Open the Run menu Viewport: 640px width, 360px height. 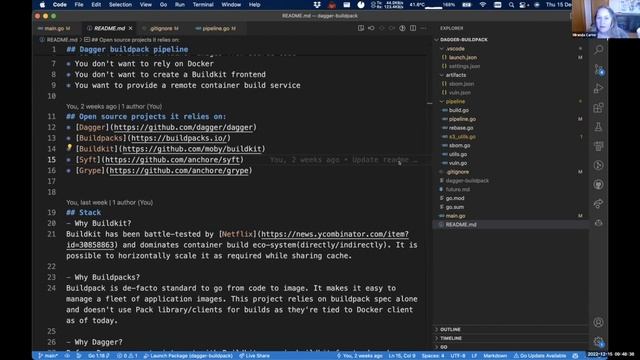point(180,5)
